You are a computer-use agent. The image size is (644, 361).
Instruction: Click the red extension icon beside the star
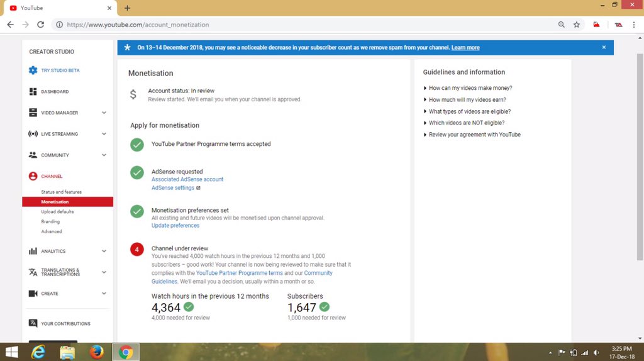tap(596, 25)
